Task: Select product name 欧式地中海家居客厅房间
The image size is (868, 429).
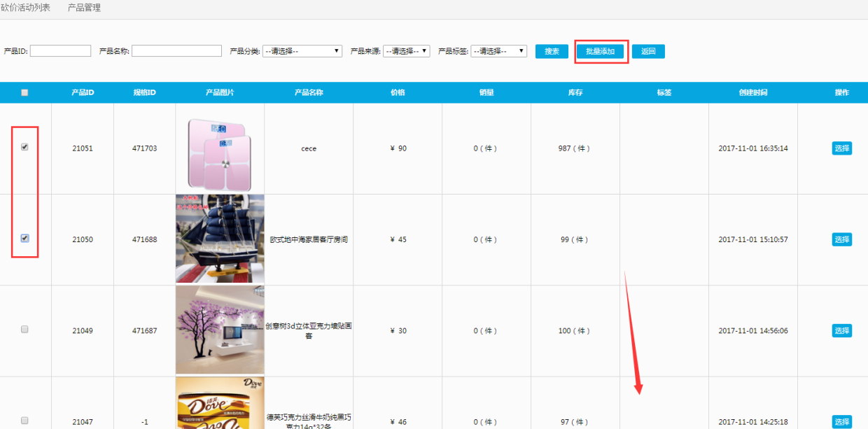Action: [309, 239]
